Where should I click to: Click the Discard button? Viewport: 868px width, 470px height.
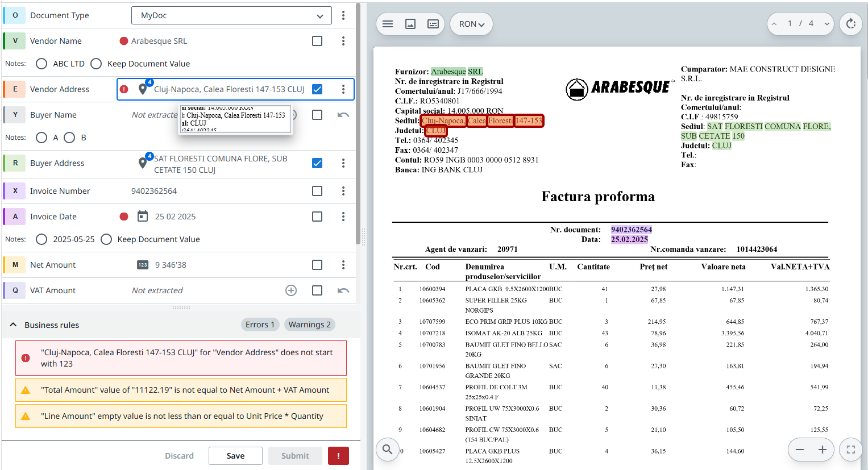179,456
